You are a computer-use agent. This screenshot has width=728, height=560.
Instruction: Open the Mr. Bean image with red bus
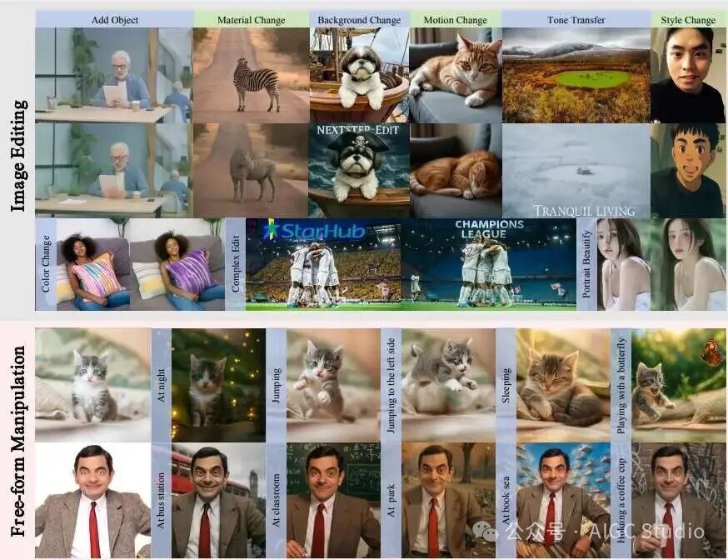click(x=219, y=500)
